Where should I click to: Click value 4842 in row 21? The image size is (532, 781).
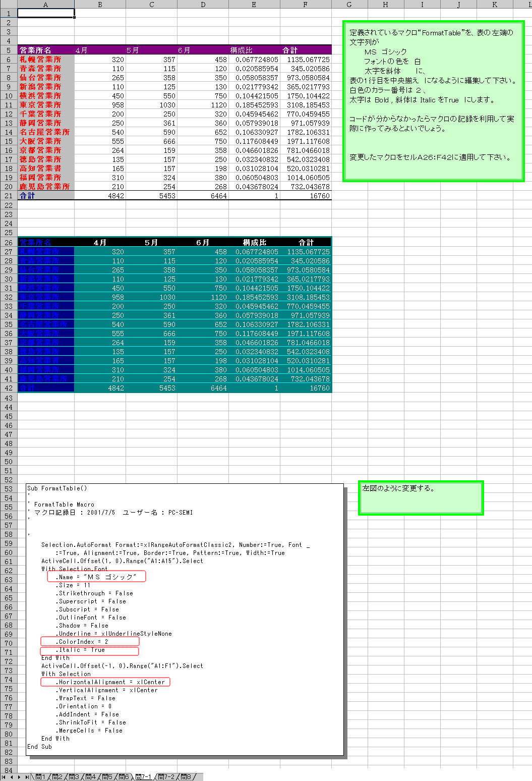pyautogui.click(x=100, y=195)
